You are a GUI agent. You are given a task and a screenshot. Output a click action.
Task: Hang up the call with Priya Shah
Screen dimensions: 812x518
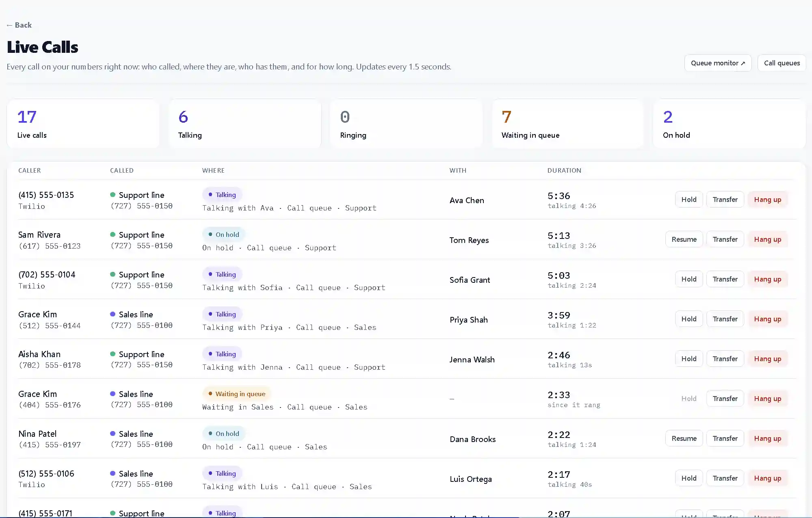pyautogui.click(x=768, y=319)
